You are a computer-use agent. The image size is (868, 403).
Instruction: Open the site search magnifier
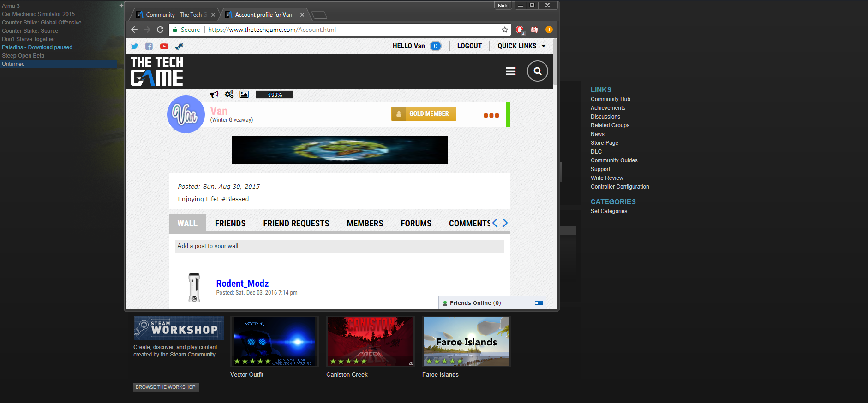coord(538,71)
